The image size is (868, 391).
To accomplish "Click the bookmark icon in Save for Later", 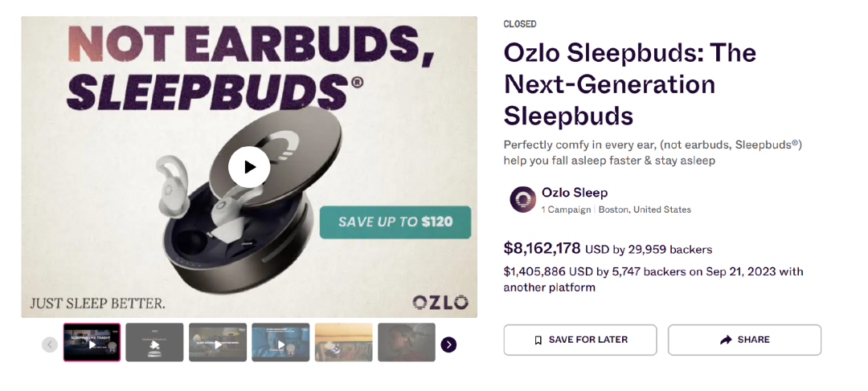I will pyautogui.click(x=538, y=340).
